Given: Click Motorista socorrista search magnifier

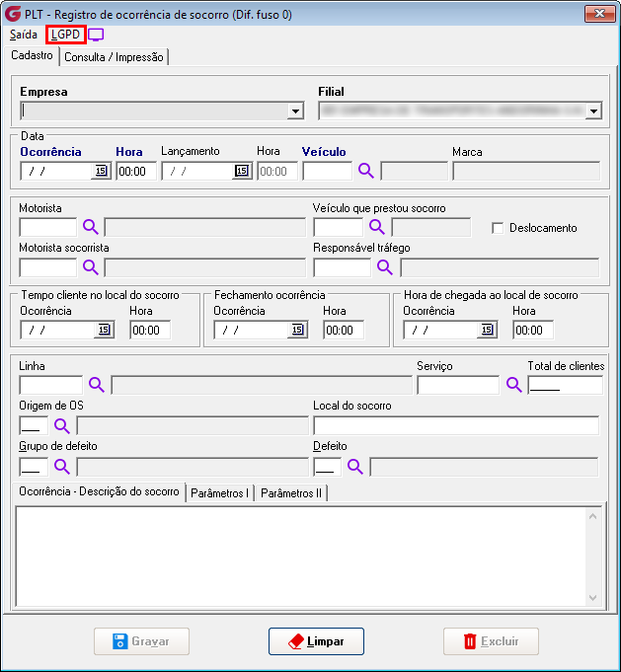Looking at the screenshot, I should [x=91, y=267].
